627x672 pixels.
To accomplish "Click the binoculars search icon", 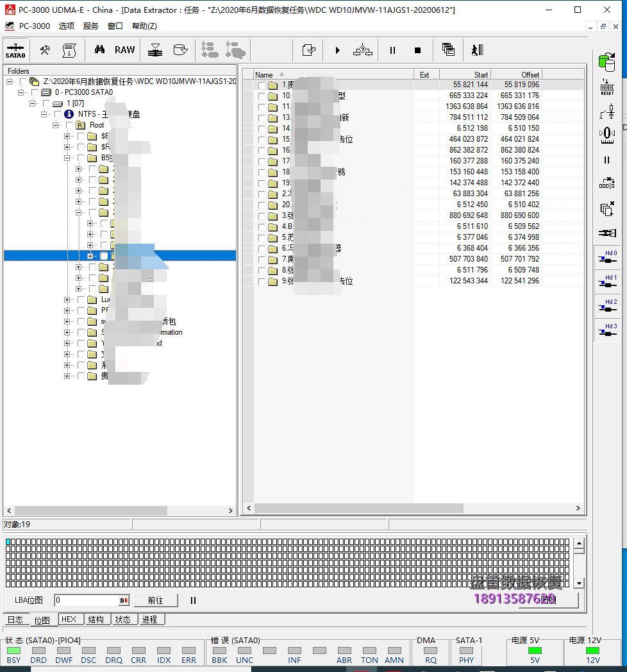I will (x=99, y=50).
